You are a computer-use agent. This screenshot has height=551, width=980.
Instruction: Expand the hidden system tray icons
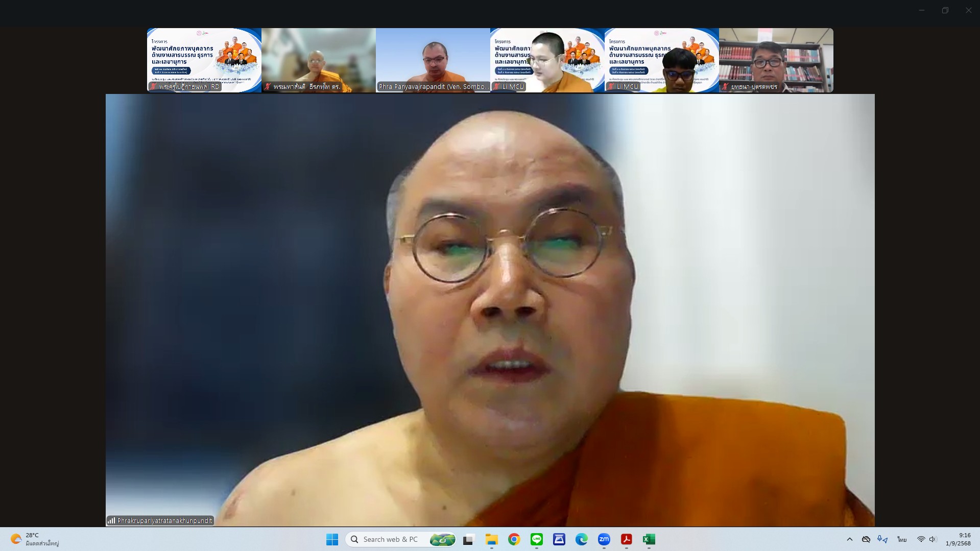[x=850, y=539]
